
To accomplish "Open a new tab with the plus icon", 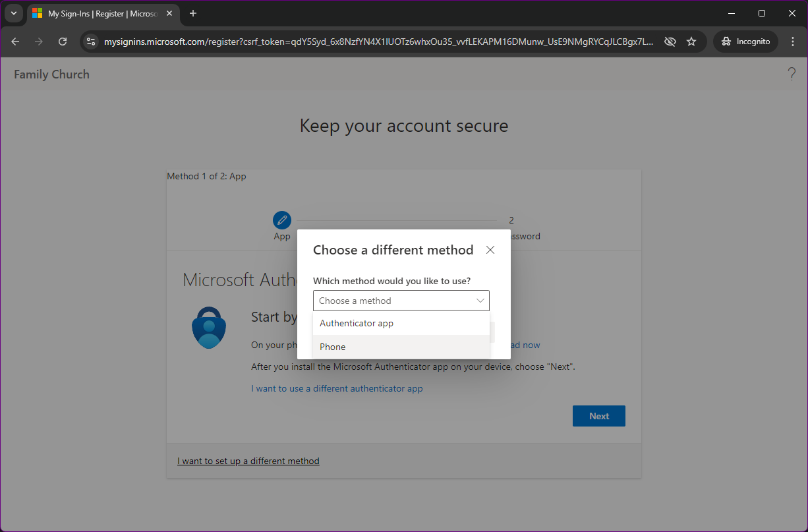I will (193, 13).
